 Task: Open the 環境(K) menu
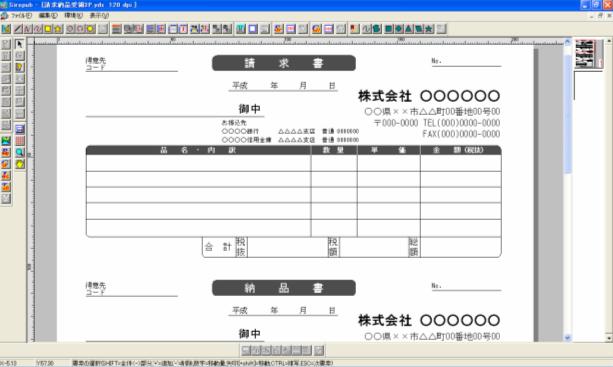pyautogui.click(x=73, y=16)
